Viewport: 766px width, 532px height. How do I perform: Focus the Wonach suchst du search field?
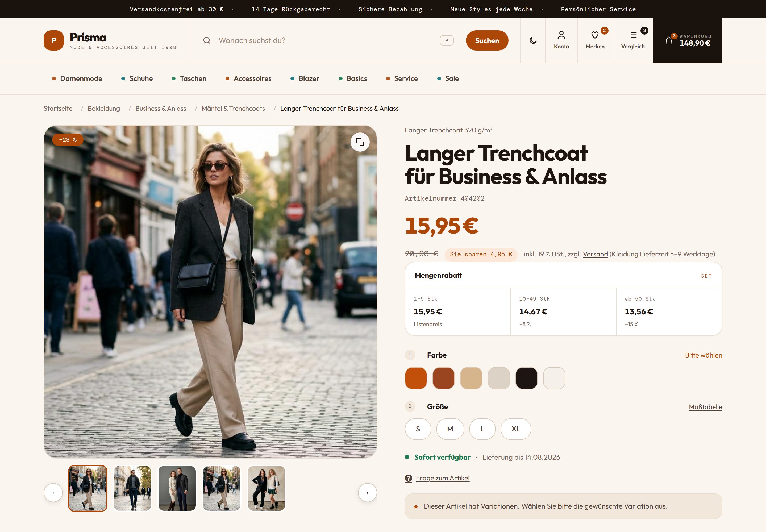click(x=325, y=40)
